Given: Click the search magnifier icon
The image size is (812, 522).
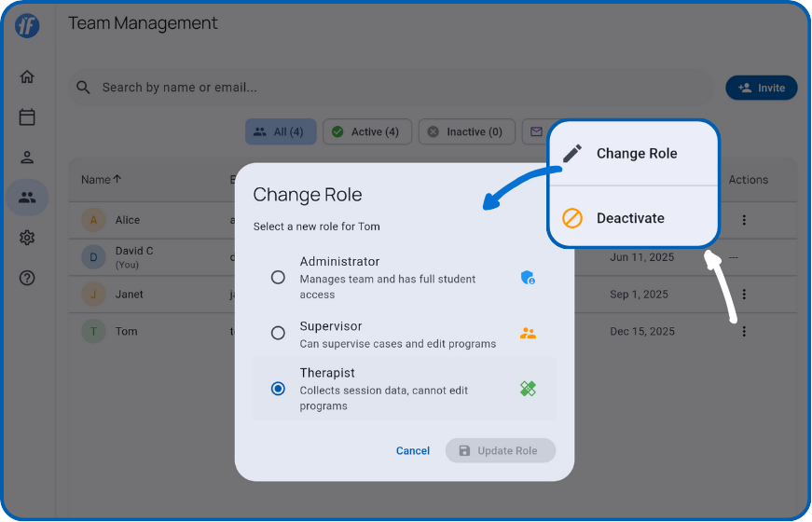Looking at the screenshot, I should tap(83, 88).
